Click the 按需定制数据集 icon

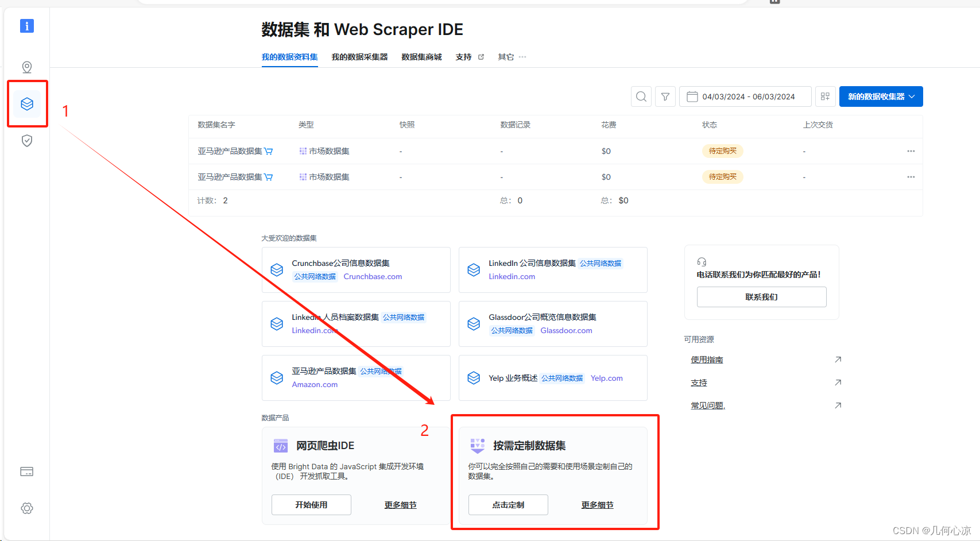click(x=478, y=446)
